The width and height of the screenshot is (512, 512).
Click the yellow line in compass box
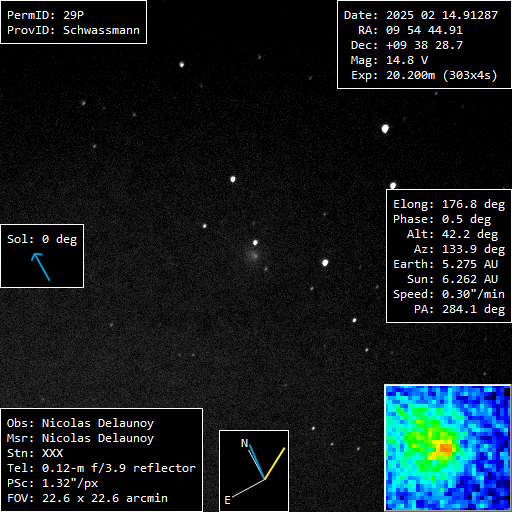275,463
